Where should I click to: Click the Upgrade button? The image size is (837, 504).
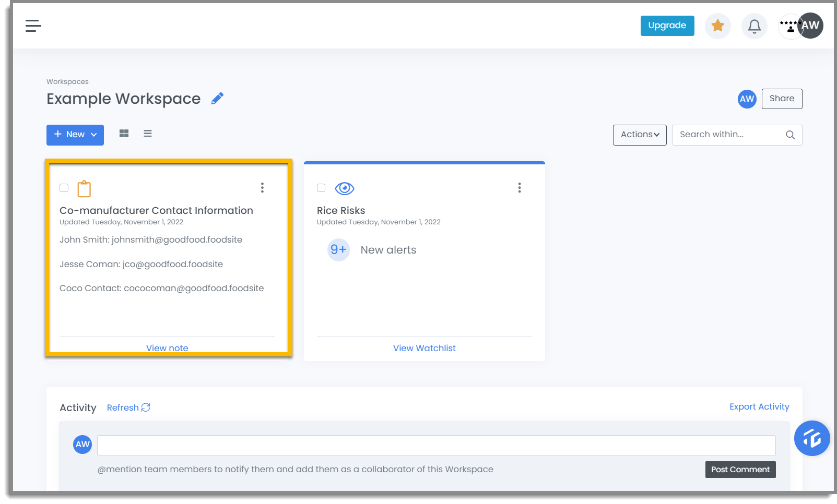[667, 26]
